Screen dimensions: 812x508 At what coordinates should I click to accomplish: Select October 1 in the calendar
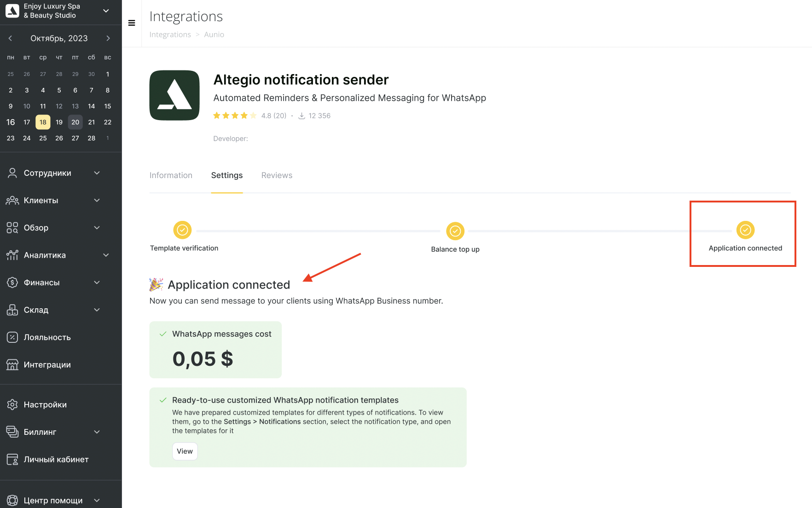tap(108, 74)
